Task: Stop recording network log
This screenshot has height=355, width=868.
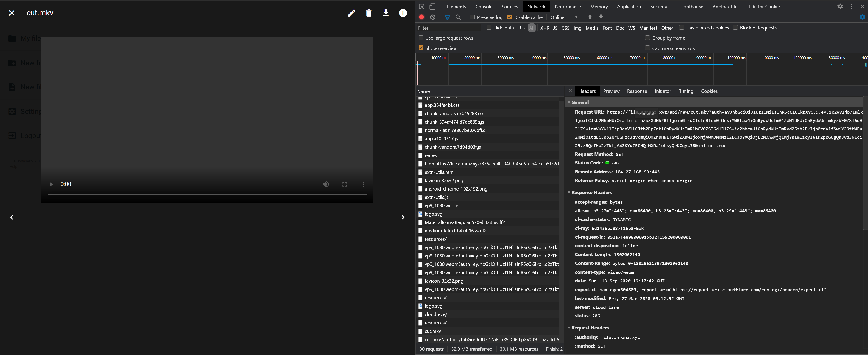Action: (421, 17)
